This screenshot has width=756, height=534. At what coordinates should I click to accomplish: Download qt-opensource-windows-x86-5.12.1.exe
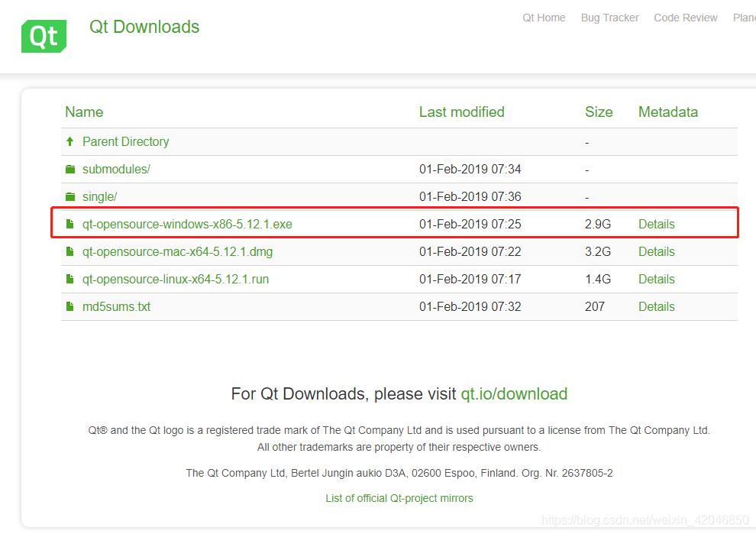click(x=187, y=225)
